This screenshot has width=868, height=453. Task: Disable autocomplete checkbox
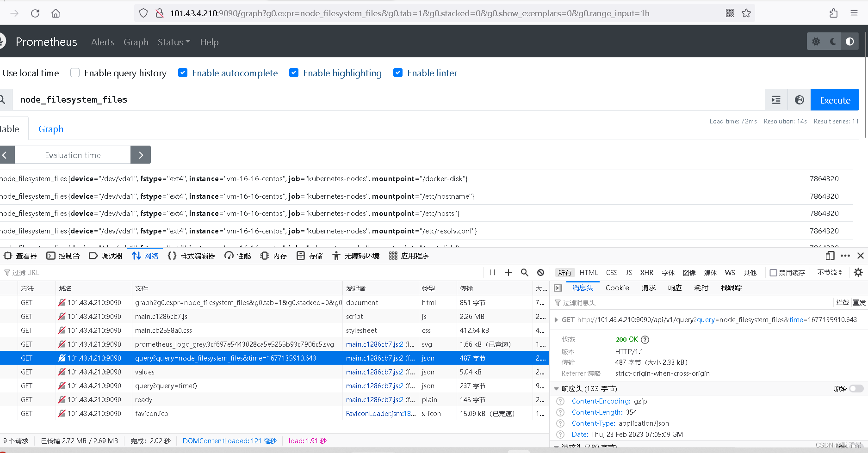click(183, 73)
